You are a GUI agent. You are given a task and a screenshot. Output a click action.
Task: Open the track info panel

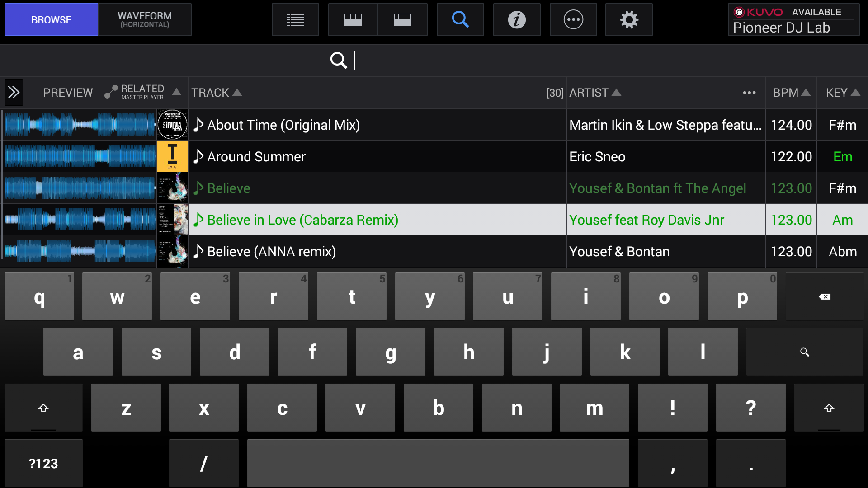(x=517, y=20)
